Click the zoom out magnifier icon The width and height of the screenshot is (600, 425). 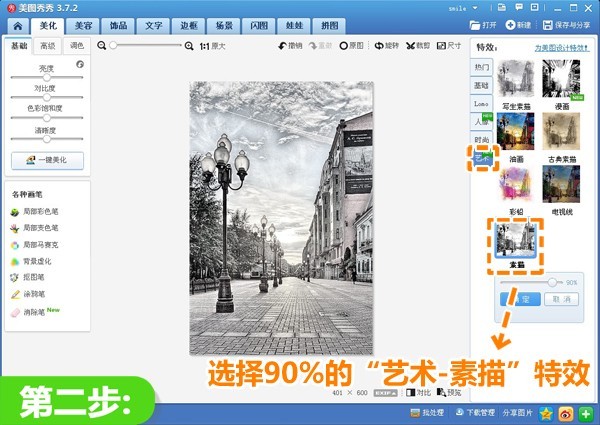pos(101,46)
